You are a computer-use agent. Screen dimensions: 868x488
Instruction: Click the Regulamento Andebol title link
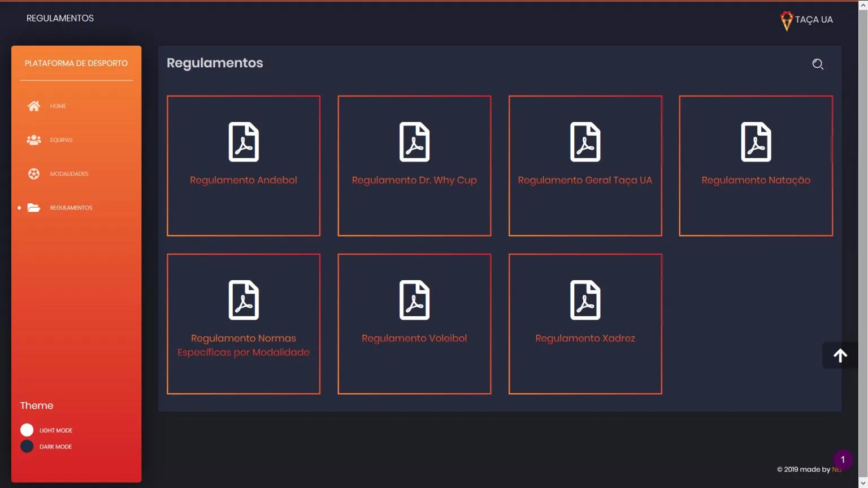pyautogui.click(x=244, y=180)
